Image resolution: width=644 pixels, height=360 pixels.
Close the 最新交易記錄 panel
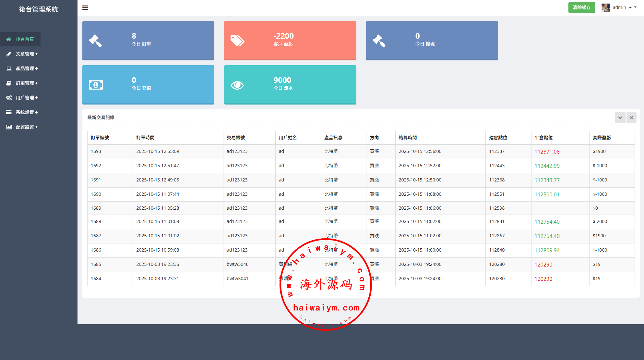(631, 118)
